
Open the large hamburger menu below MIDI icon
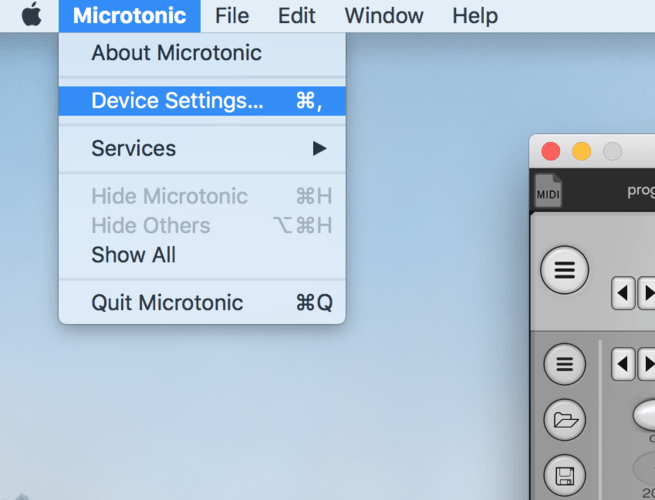coord(565,270)
